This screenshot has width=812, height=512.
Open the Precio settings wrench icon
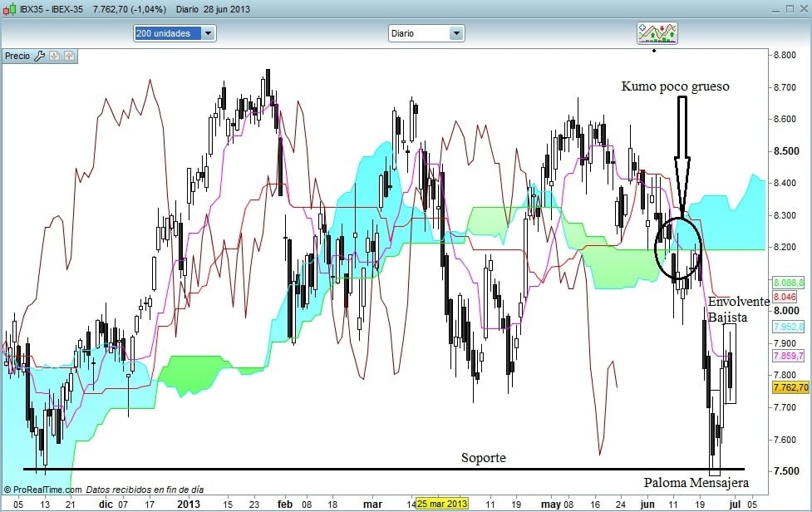tap(39, 56)
